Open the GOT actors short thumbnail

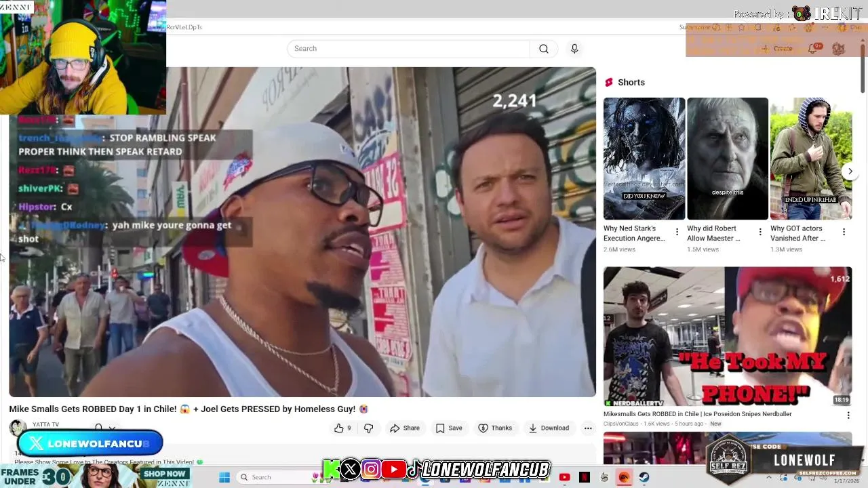[811, 159]
